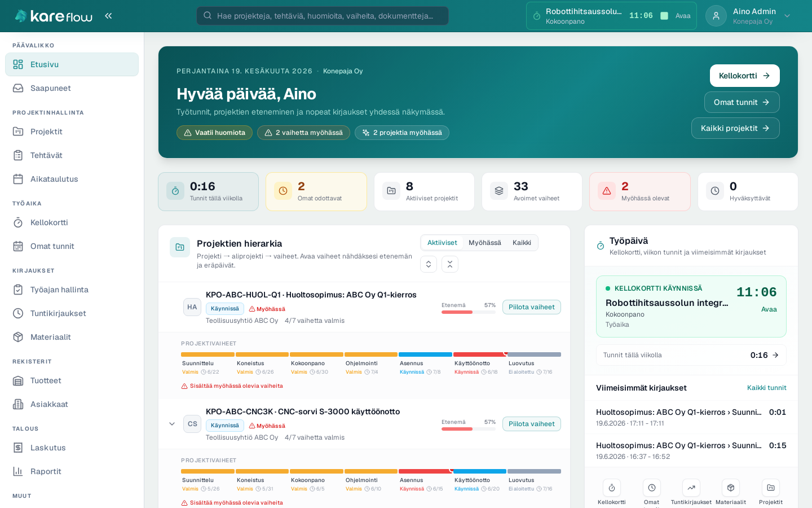812x508 pixels.
Task: Open the Tunnit tällä viikolla 0:16 row
Action: click(691, 355)
